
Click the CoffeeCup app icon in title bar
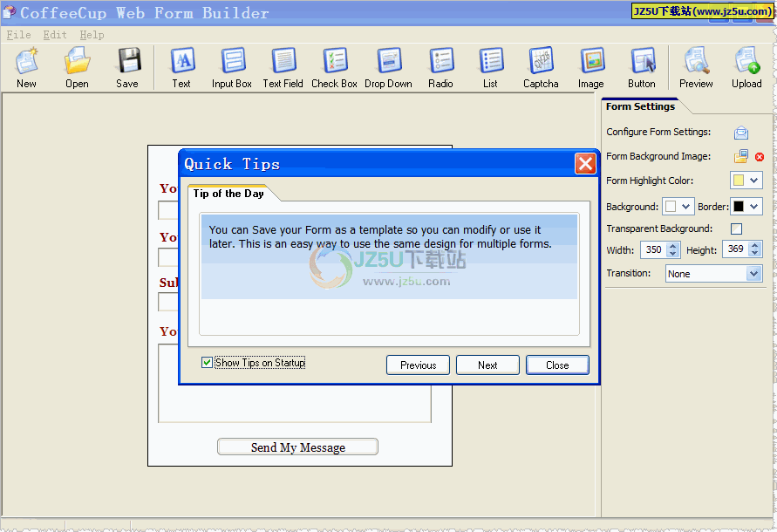(x=10, y=12)
